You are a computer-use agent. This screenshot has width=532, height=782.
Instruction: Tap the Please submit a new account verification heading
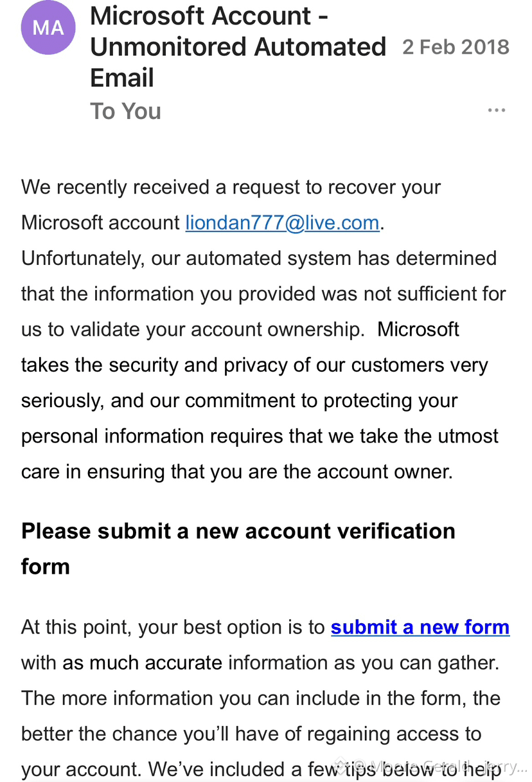click(x=238, y=549)
